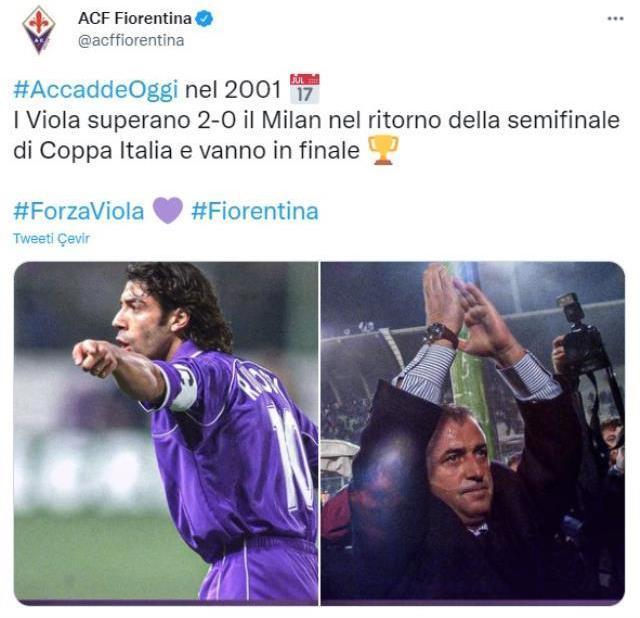Viewport: 640px width, 618px height.
Task: Open the ACF Fiorentina display name
Action: (x=135, y=18)
